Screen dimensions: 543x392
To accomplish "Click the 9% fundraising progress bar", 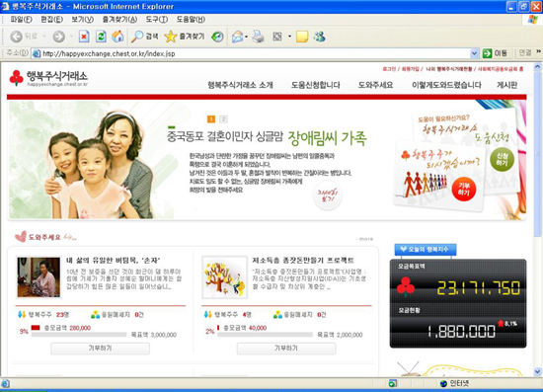I will (79, 335).
